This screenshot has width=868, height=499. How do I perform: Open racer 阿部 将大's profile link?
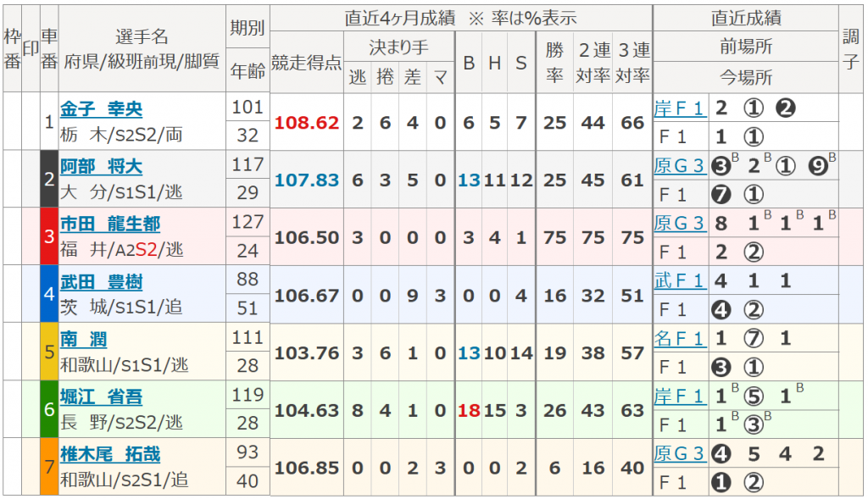101,167
